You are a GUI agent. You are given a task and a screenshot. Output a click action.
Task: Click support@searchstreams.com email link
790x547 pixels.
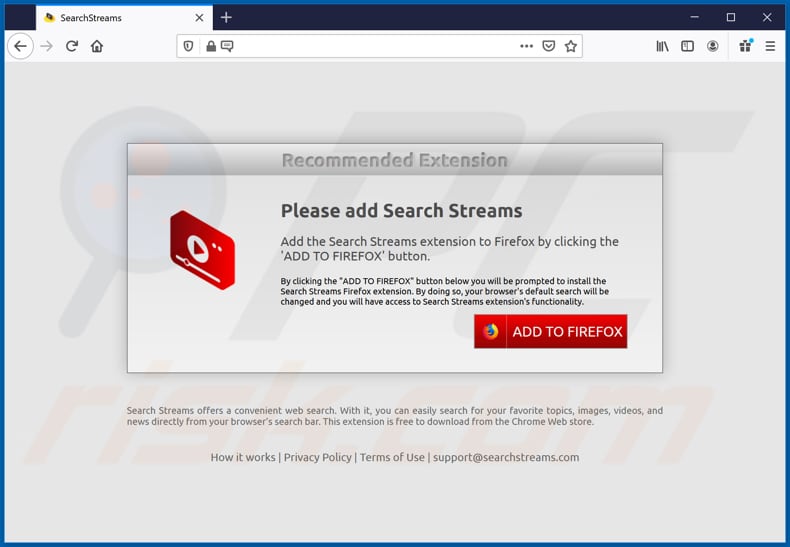click(x=506, y=457)
